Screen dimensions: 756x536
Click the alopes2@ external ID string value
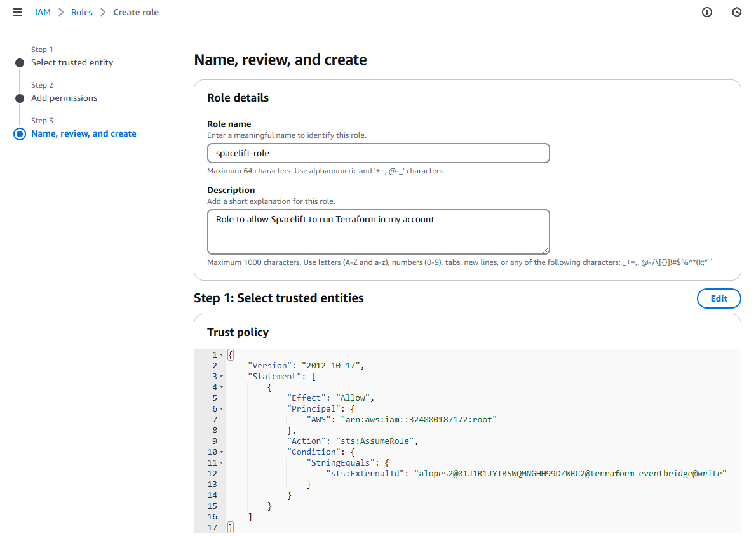(x=570, y=474)
